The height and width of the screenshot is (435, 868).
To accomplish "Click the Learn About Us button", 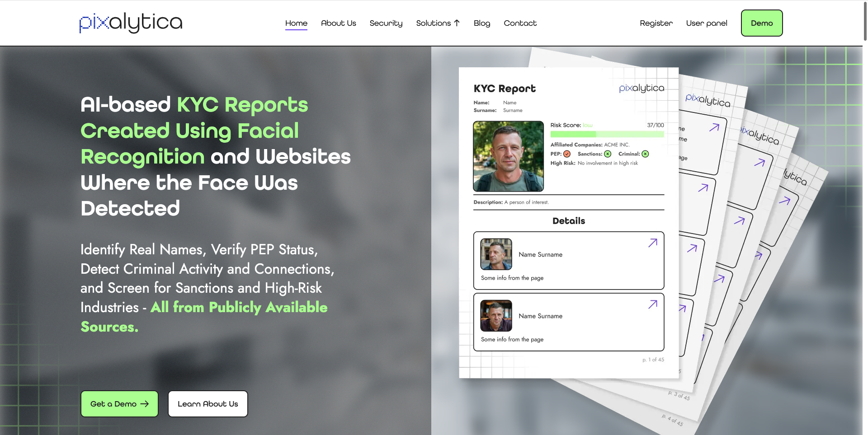I will click(x=208, y=404).
